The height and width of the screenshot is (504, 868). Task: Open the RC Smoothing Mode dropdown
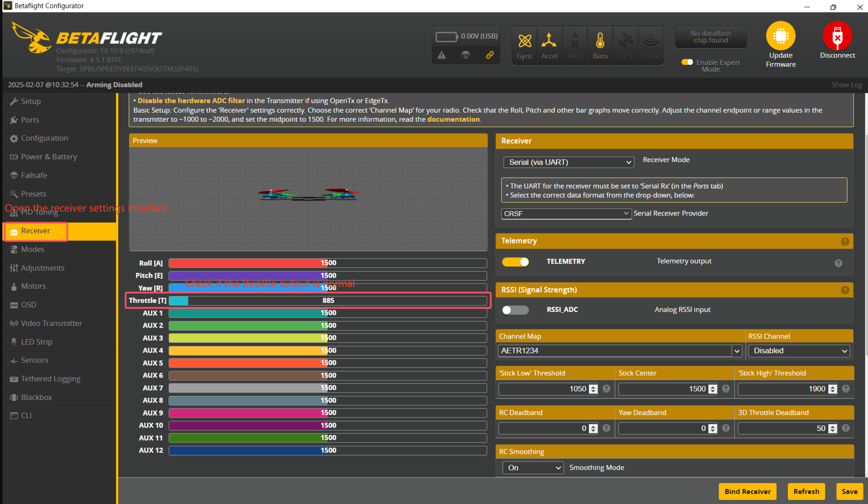pyautogui.click(x=533, y=467)
